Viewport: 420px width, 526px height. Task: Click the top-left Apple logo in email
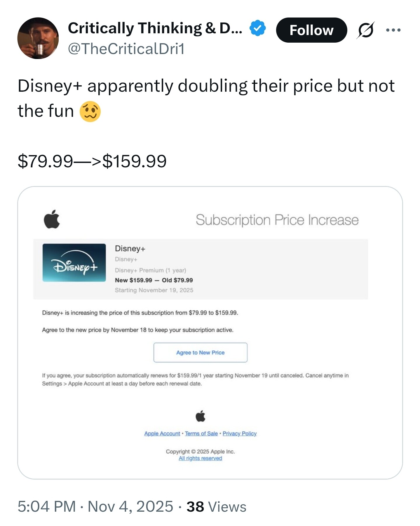coord(52,219)
